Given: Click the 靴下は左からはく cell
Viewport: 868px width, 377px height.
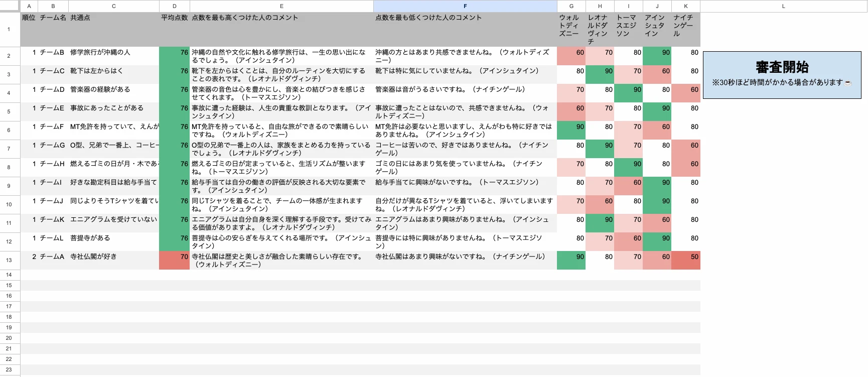Looking at the screenshot, I should [x=114, y=74].
